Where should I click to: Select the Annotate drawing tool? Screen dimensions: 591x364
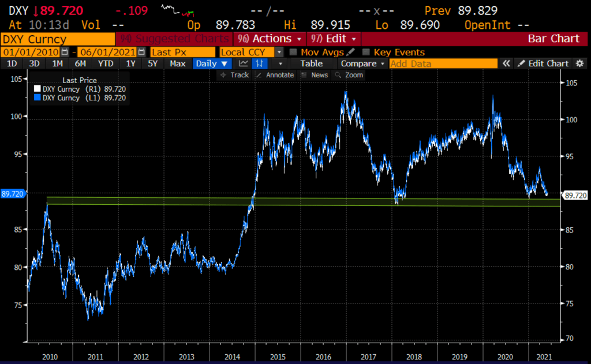(x=276, y=75)
